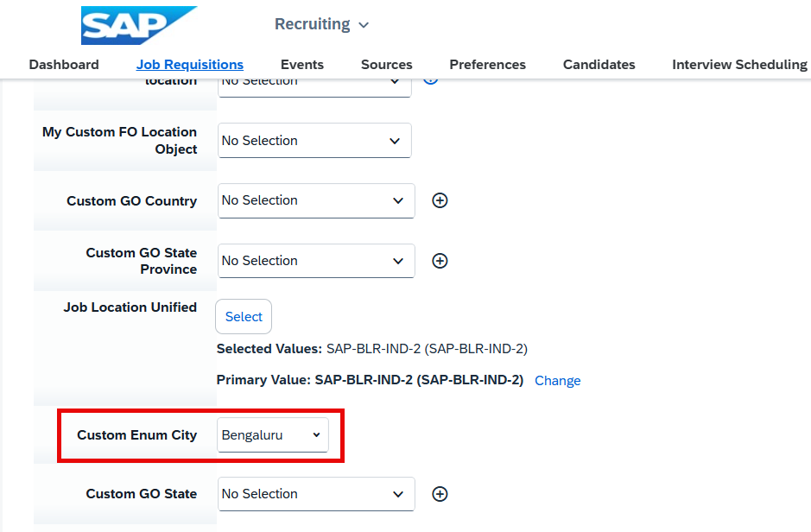Viewport: 811px width, 532px height.
Task: Add entry next to Custom GO Country
Action: (440, 200)
